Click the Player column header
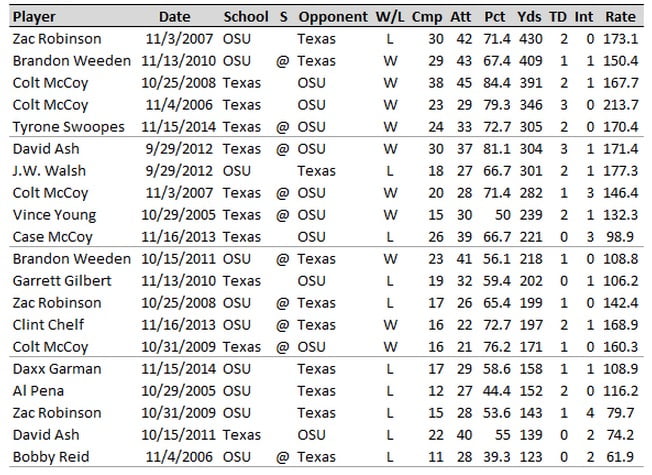The height and width of the screenshot is (475, 652). click(x=34, y=17)
